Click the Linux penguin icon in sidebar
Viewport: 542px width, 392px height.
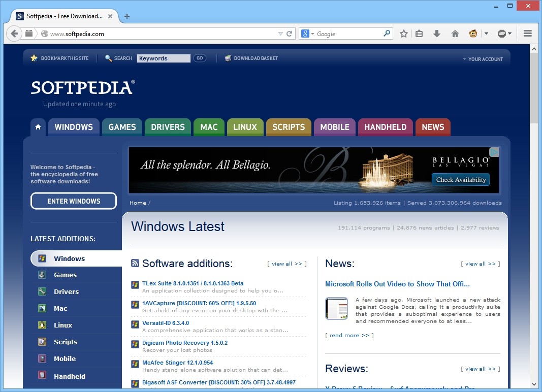coord(42,325)
